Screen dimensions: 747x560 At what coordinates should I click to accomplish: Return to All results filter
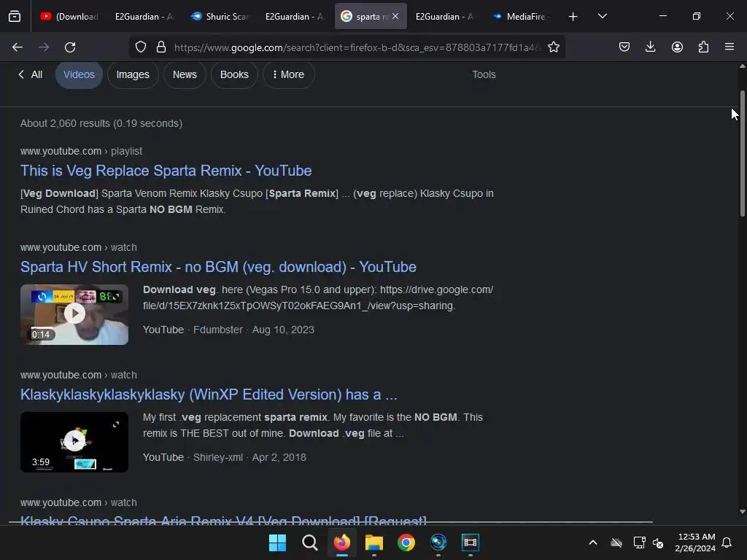coord(31,75)
